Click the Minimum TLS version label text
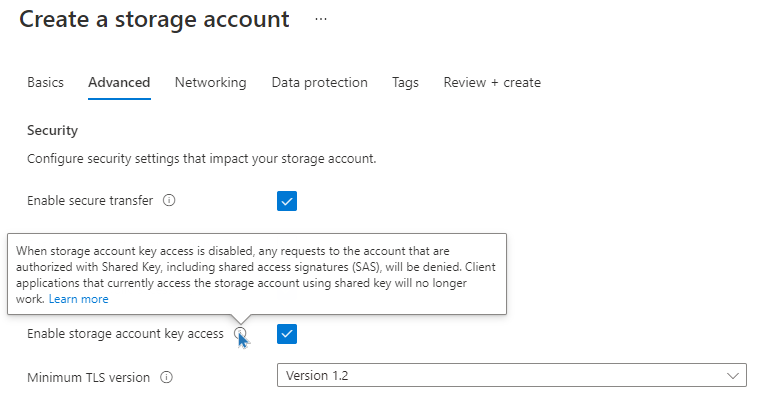 coord(88,378)
